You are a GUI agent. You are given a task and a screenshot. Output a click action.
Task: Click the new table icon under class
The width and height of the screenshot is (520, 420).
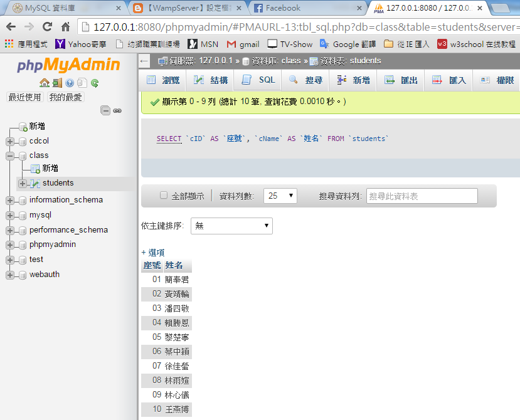coord(35,169)
